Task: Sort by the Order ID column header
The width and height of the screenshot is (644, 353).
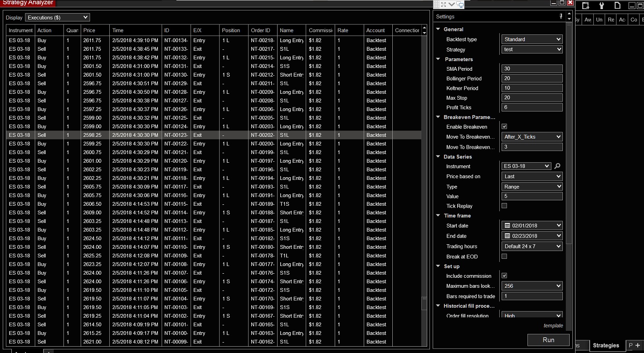Action: [263, 30]
